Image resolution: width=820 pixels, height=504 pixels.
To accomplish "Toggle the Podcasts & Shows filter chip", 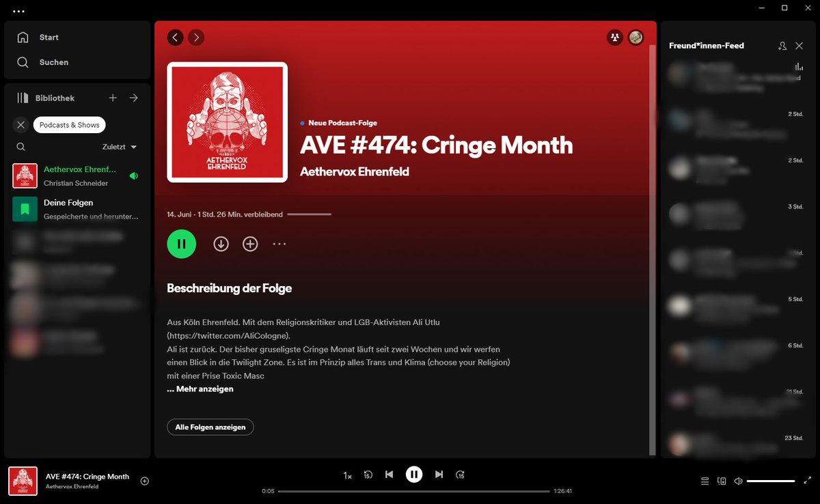I will pyautogui.click(x=70, y=125).
